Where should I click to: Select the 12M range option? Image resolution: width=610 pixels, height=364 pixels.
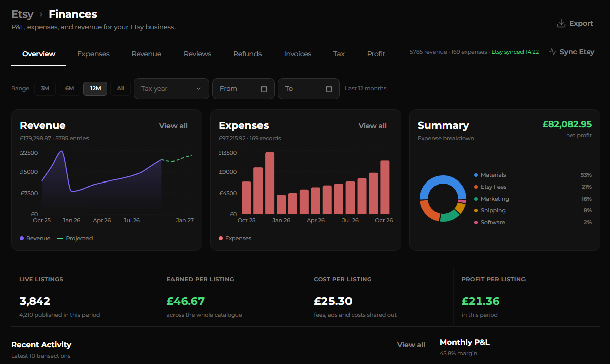[95, 88]
